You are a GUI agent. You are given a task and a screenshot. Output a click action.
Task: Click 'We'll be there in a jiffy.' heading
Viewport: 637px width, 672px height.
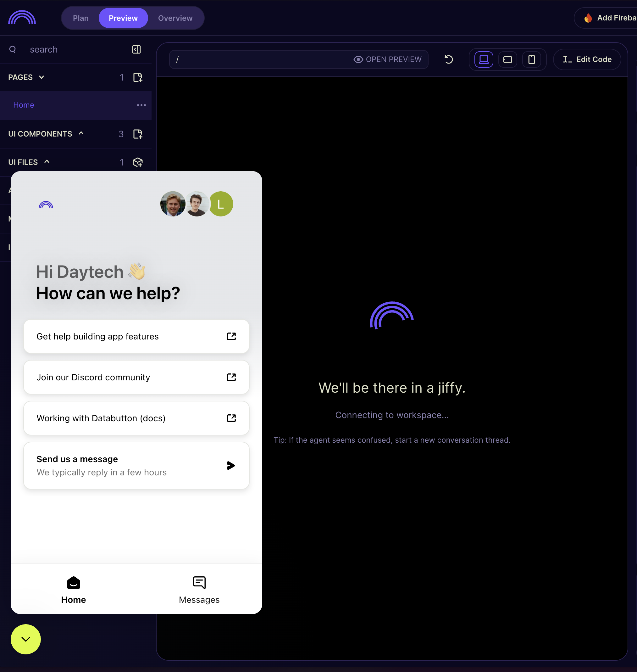click(392, 388)
